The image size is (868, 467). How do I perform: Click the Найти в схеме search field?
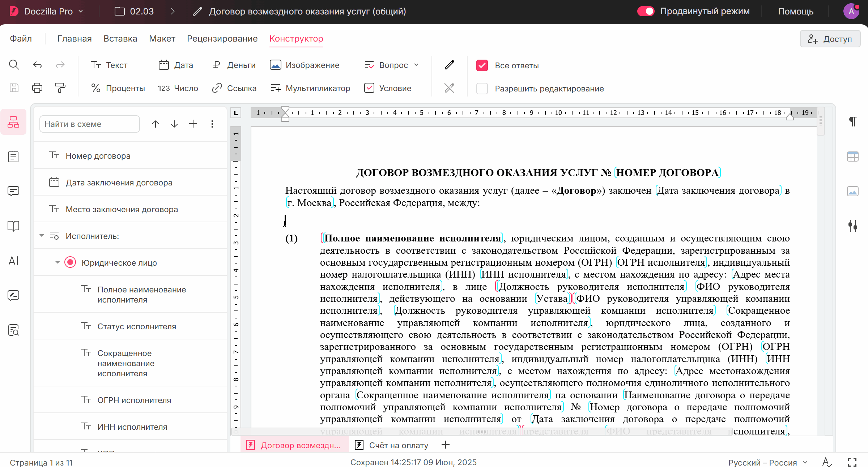click(x=90, y=124)
